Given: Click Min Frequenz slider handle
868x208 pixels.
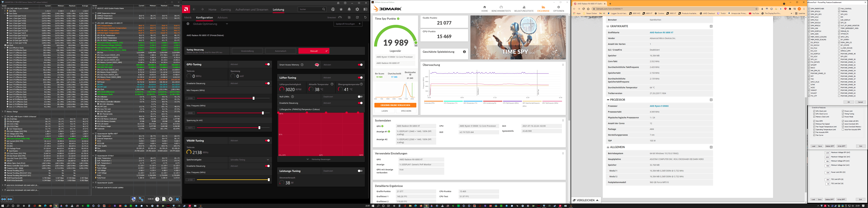Looking at the screenshot, I should pos(254,98).
